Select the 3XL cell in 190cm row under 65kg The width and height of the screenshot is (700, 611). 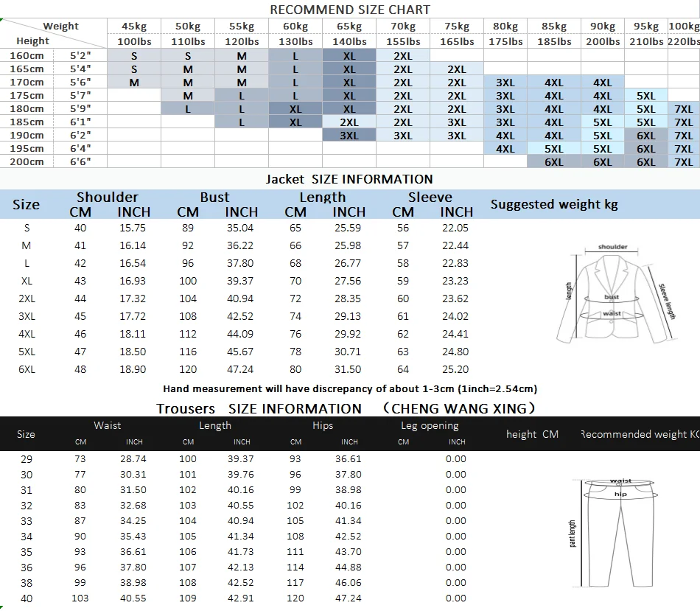coord(349,136)
